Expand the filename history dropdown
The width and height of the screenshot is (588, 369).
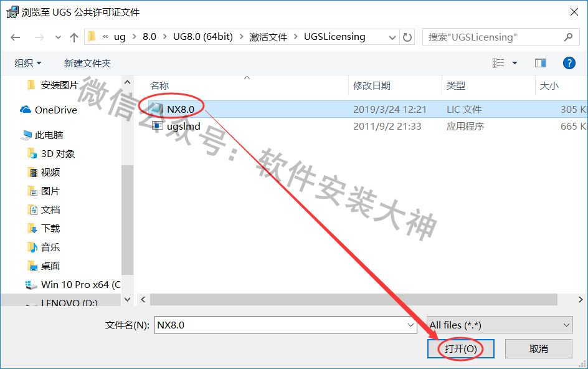(410, 325)
